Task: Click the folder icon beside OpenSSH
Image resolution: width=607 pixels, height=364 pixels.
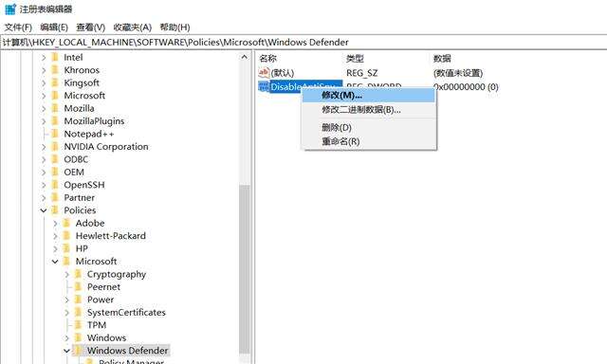Action: point(55,185)
